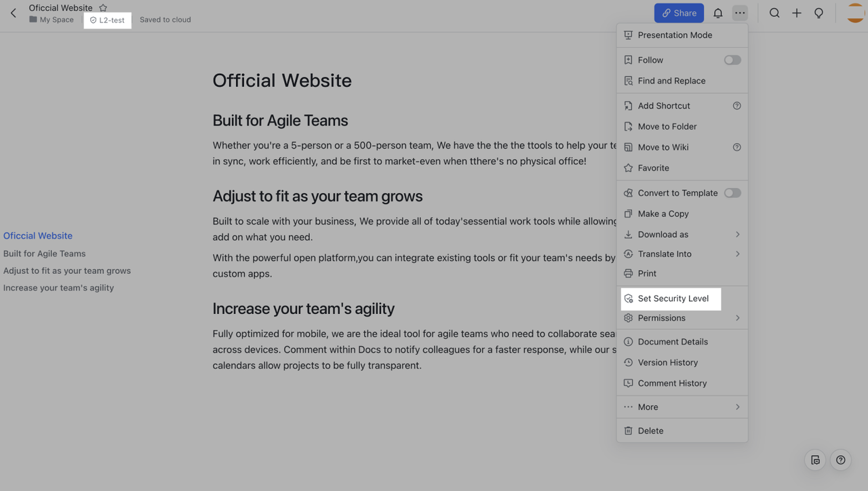
Task: Click the L2-test security label tag
Action: tap(107, 20)
